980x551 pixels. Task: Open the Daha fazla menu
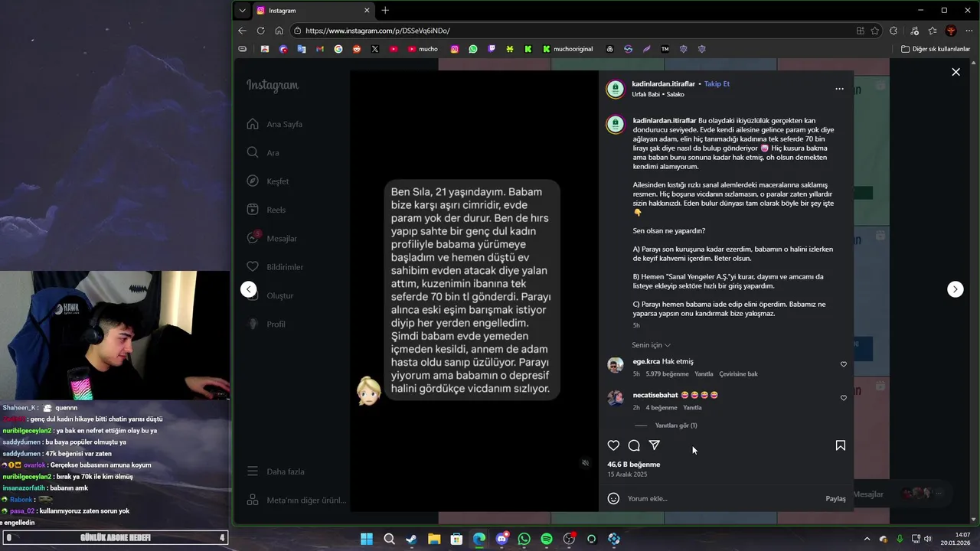coord(276,471)
